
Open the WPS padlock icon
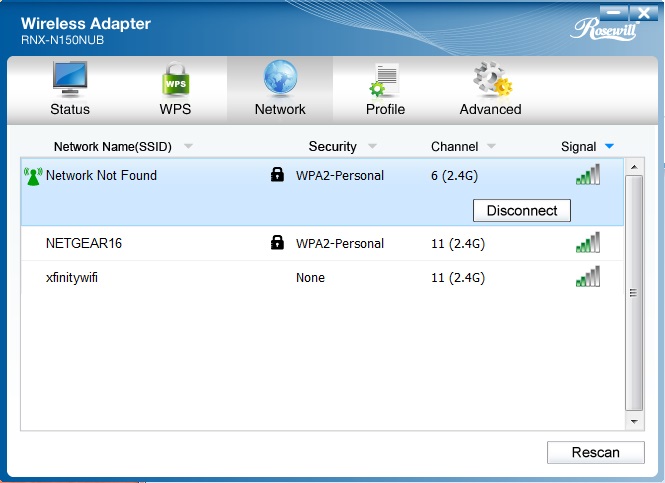[176, 79]
